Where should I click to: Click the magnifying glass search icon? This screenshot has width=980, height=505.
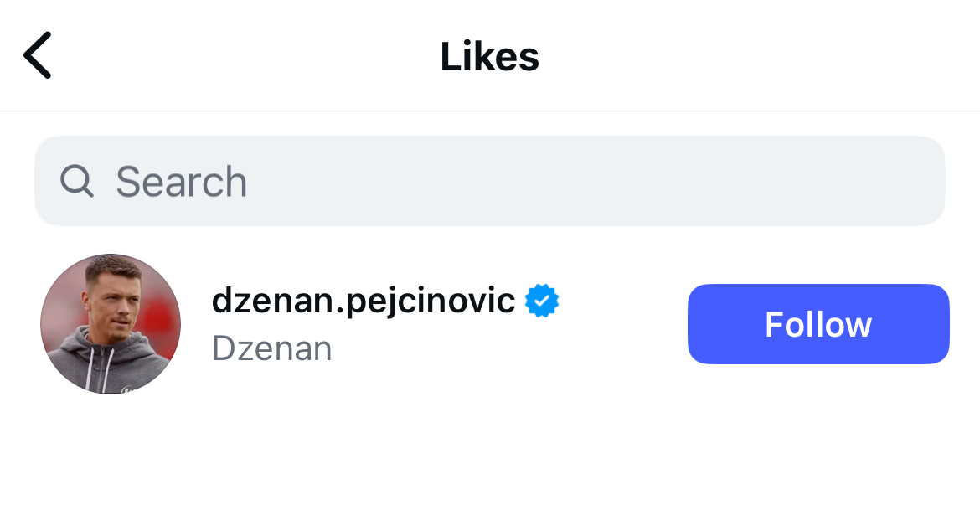click(76, 181)
